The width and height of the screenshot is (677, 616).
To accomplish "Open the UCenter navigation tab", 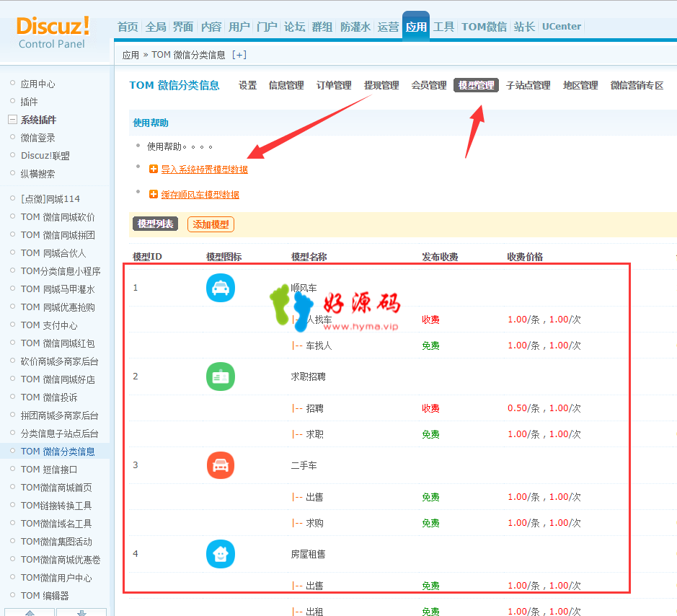I will click(562, 27).
